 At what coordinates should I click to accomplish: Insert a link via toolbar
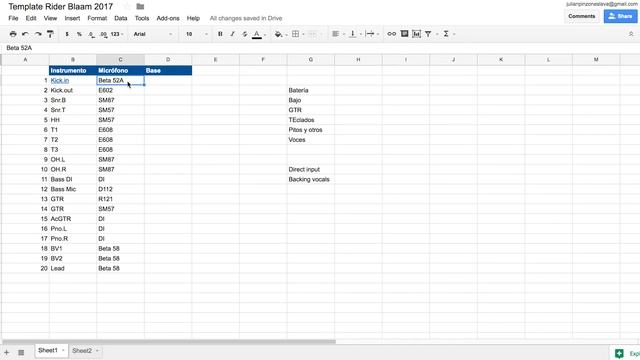(x=391, y=34)
